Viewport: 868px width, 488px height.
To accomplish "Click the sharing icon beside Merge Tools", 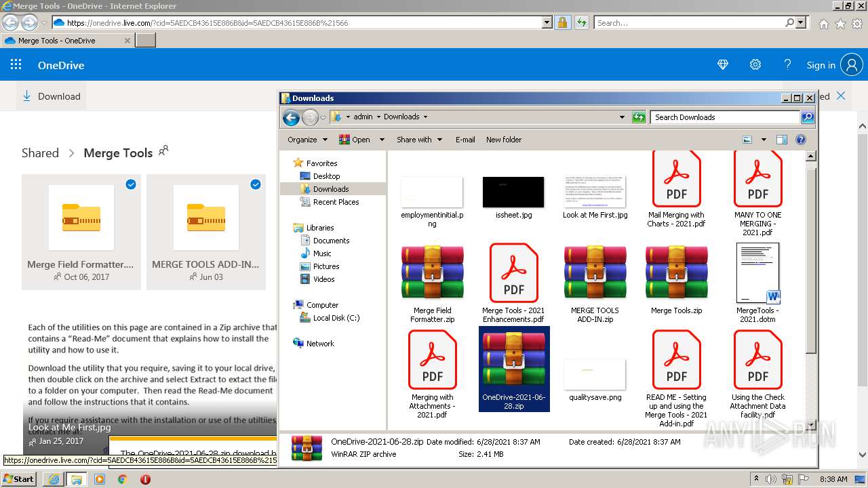I will (x=163, y=150).
